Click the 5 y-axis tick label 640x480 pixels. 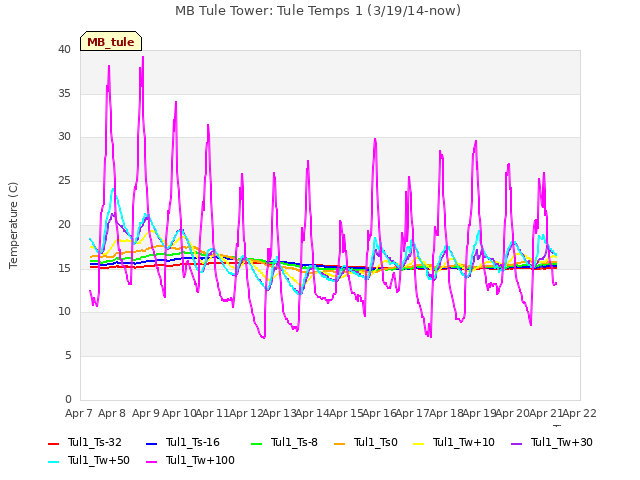point(68,356)
